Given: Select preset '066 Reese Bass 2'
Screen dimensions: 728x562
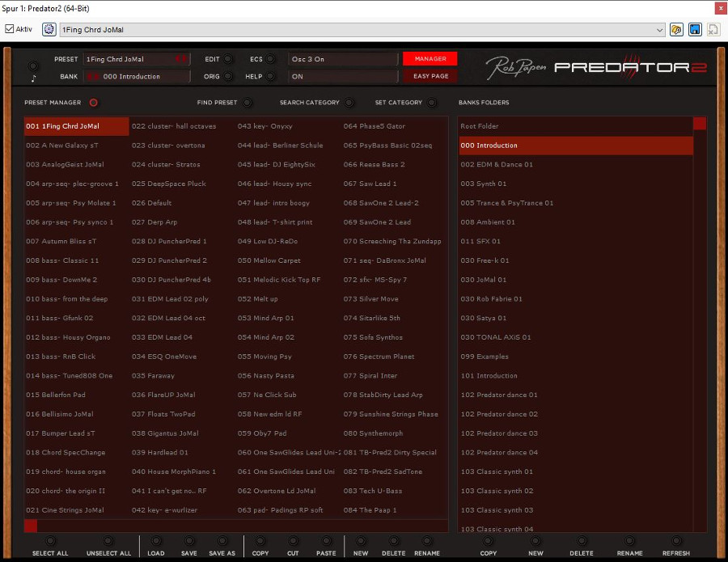Looking at the screenshot, I should coord(374,164).
